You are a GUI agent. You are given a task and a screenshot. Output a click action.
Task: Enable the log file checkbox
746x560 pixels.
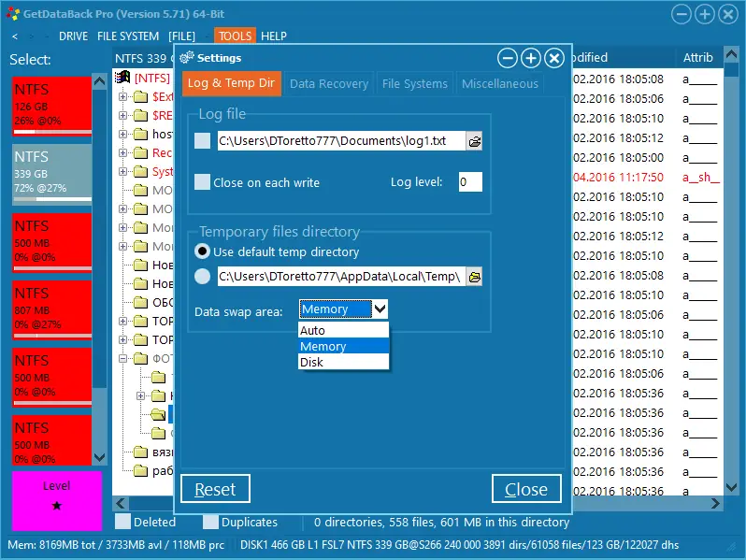click(202, 141)
